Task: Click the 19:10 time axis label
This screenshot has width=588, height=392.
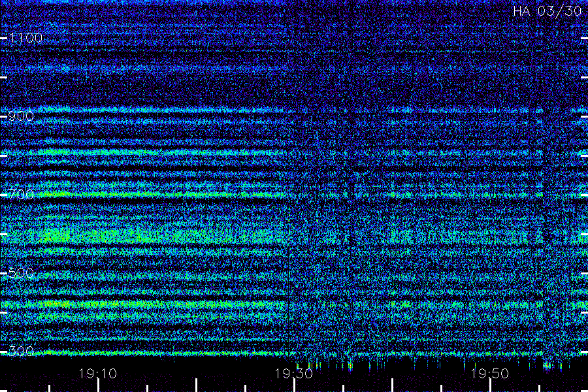Action: 98,374
